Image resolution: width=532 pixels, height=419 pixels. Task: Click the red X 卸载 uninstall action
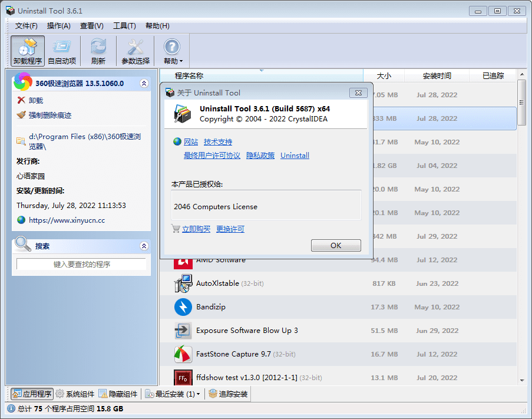tap(30, 100)
